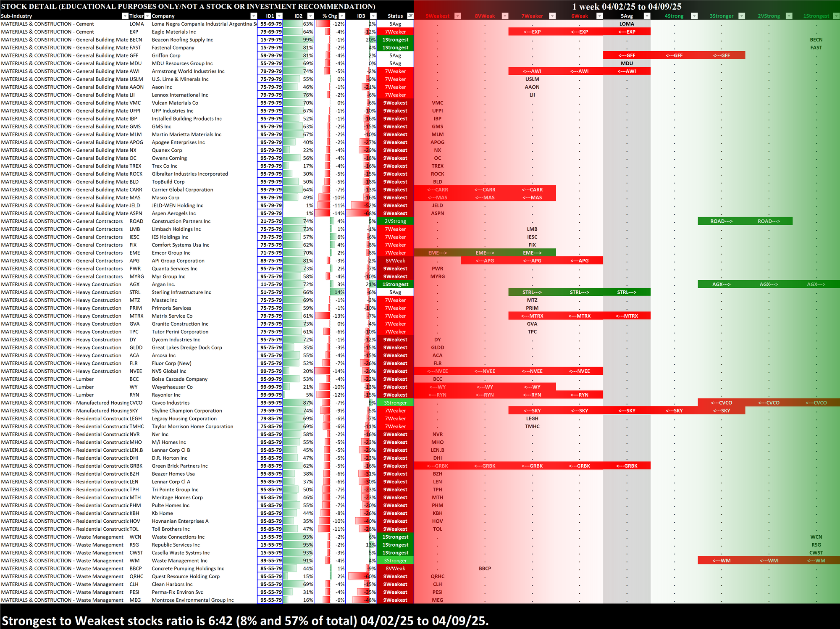Click the ID3 filter arrow button
Screen dimensions: 840x629
373,16
